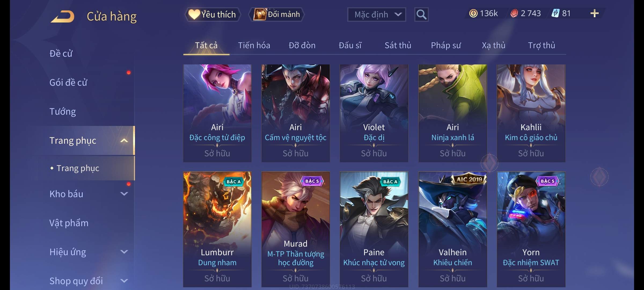
Task: Collapse the Trang phục sidebar section
Action: (x=124, y=140)
